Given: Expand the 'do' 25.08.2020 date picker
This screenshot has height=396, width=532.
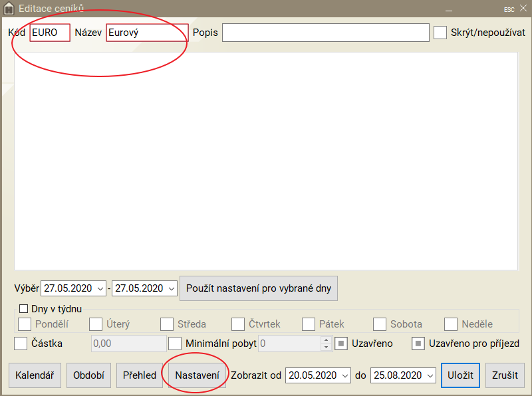Looking at the screenshot, I should click(x=430, y=375).
